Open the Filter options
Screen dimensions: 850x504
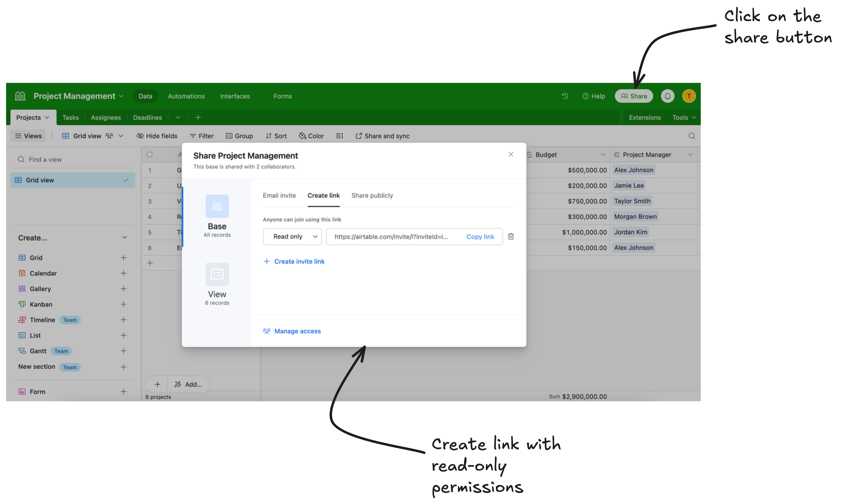pos(202,136)
